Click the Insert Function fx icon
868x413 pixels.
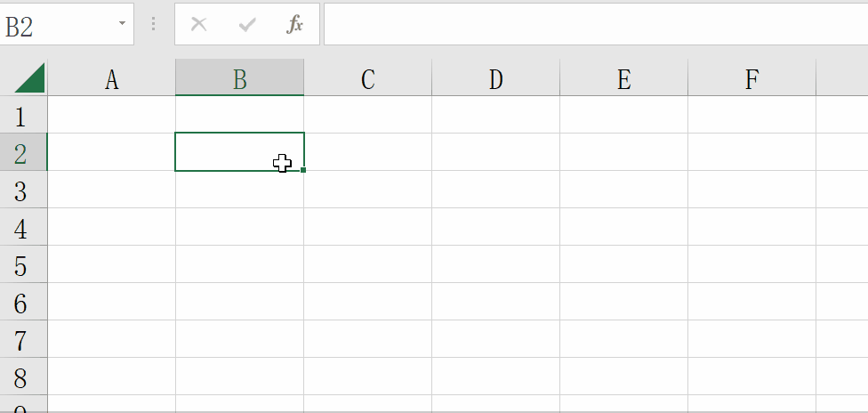tap(295, 24)
